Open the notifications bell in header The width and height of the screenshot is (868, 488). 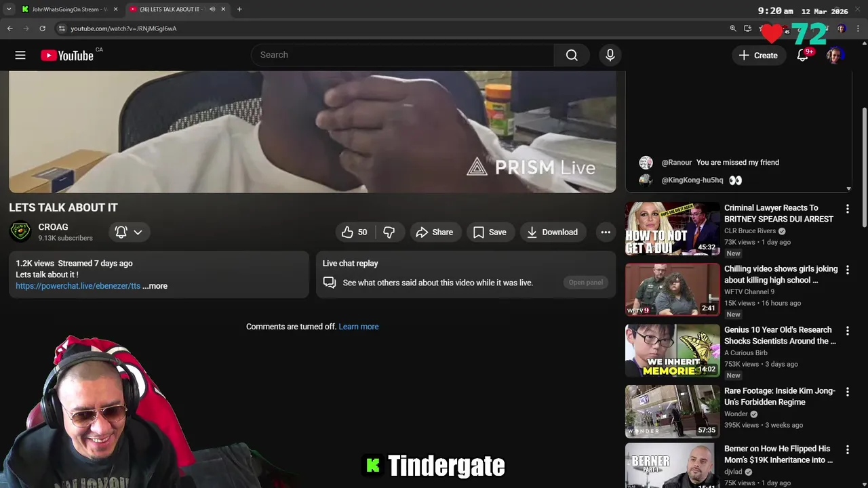pos(802,56)
